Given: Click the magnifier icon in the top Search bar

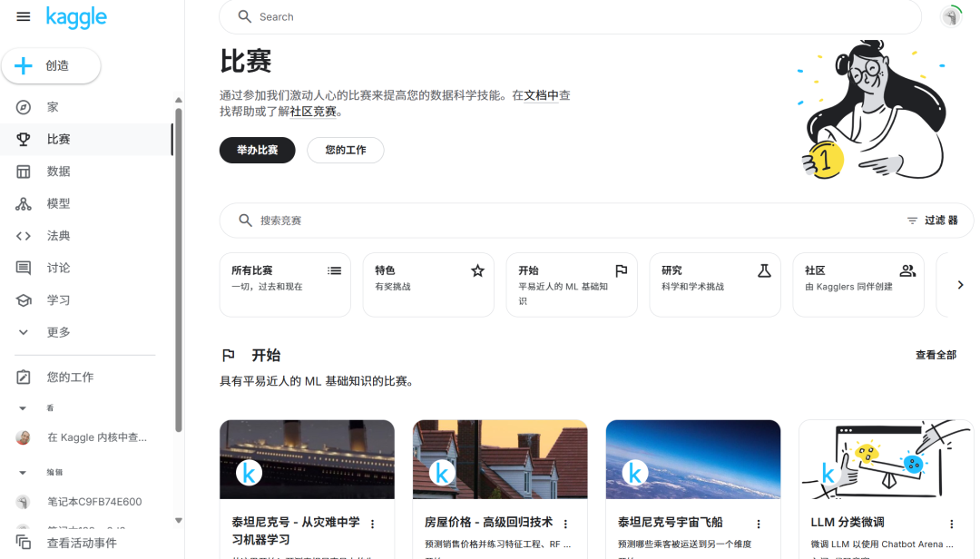Looking at the screenshot, I should pyautogui.click(x=244, y=17).
